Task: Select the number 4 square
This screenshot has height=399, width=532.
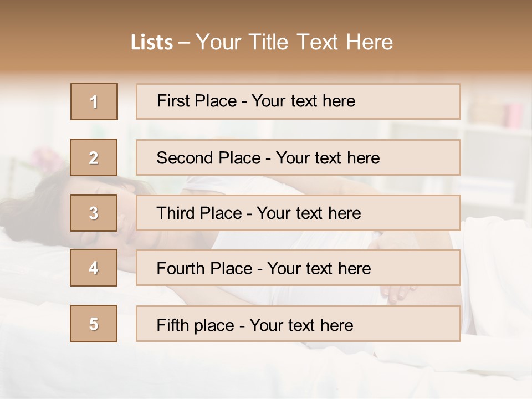Action: tap(94, 268)
